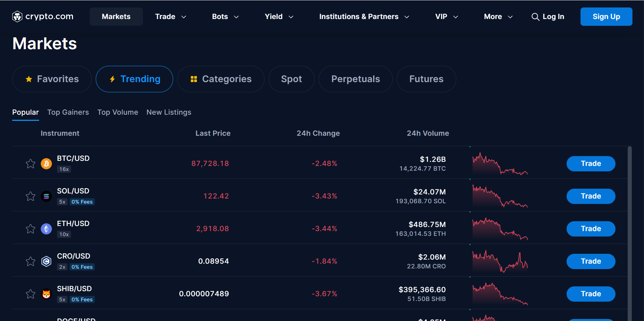Click the Solana coin icon
Screen dimensions: 644x321
pos(47,196)
